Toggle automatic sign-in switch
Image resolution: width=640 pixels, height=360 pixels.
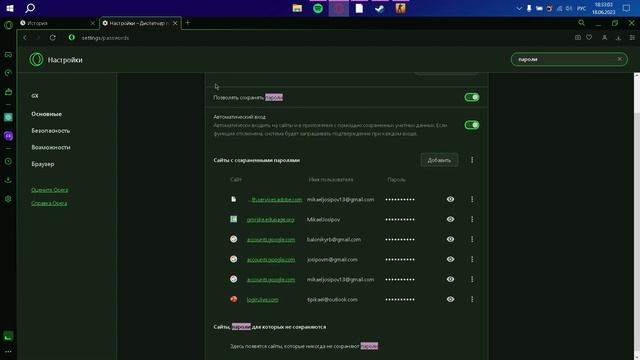point(471,125)
